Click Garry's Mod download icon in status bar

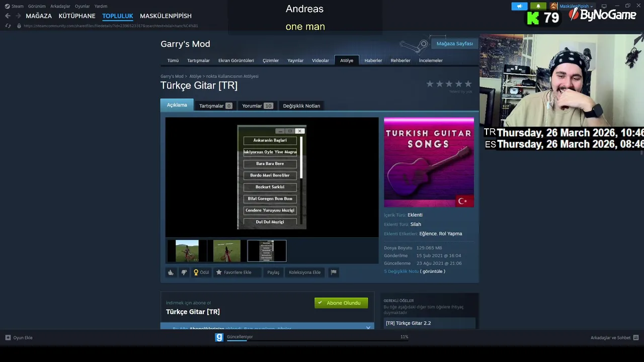click(x=219, y=337)
